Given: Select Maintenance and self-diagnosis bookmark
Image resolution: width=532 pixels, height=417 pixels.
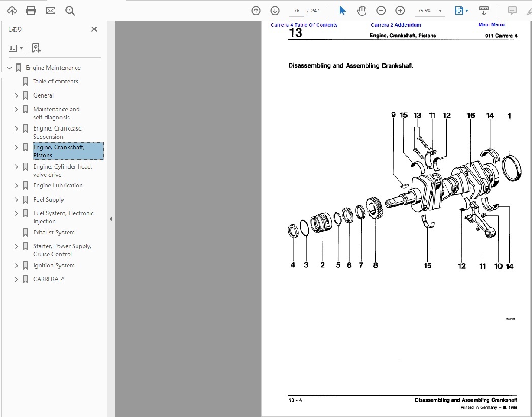Looking at the screenshot, I should coord(56,113).
